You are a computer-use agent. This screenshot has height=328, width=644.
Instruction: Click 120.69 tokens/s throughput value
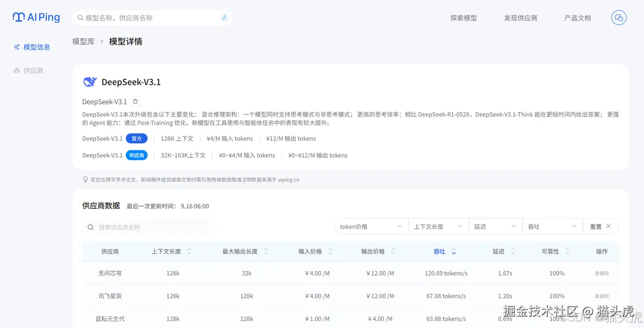[446, 274]
